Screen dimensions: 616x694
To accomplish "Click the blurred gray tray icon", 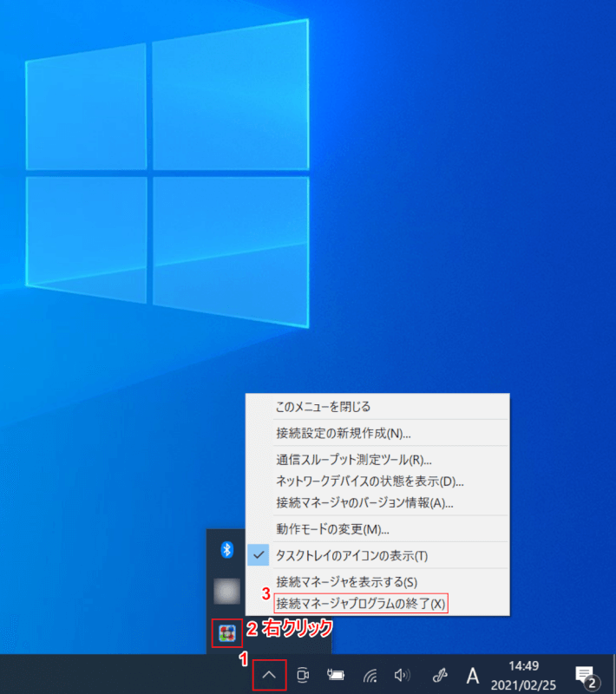I will click(x=226, y=591).
